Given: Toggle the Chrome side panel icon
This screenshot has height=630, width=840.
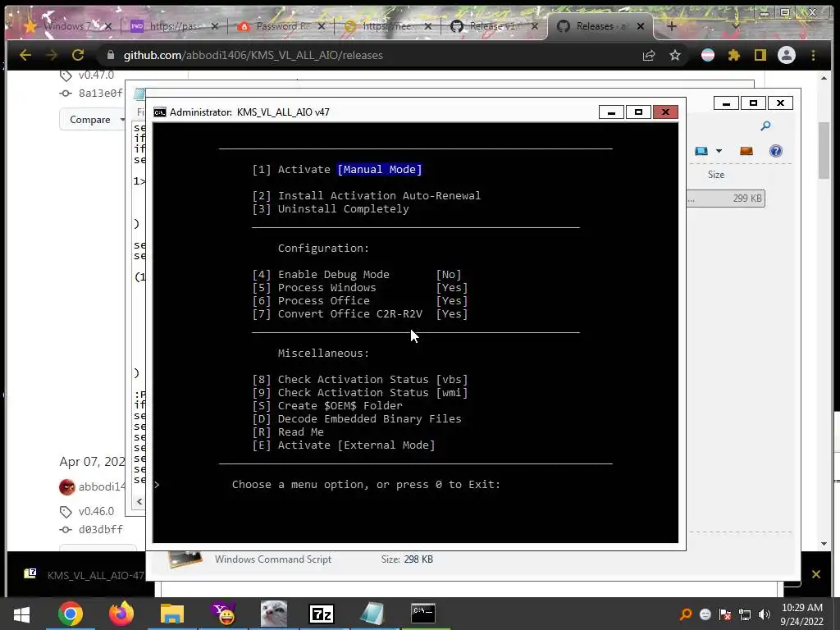Looking at the screenshot, I should coord(760,55).
